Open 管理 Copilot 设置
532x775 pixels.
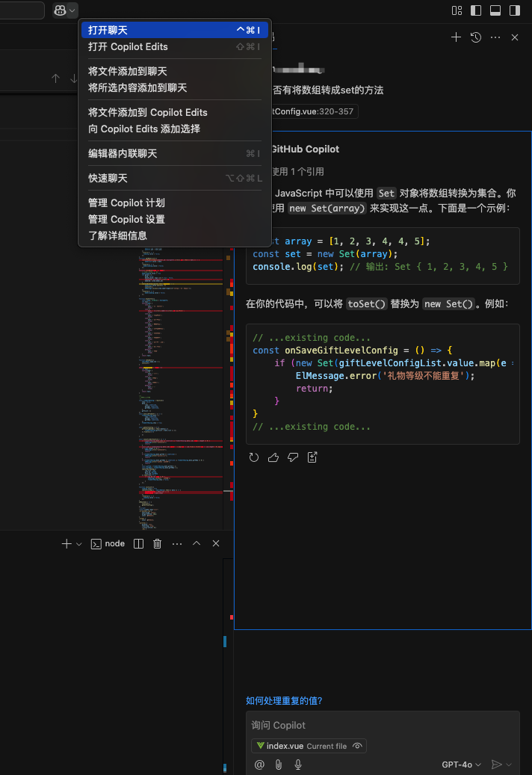pos(174,219)
